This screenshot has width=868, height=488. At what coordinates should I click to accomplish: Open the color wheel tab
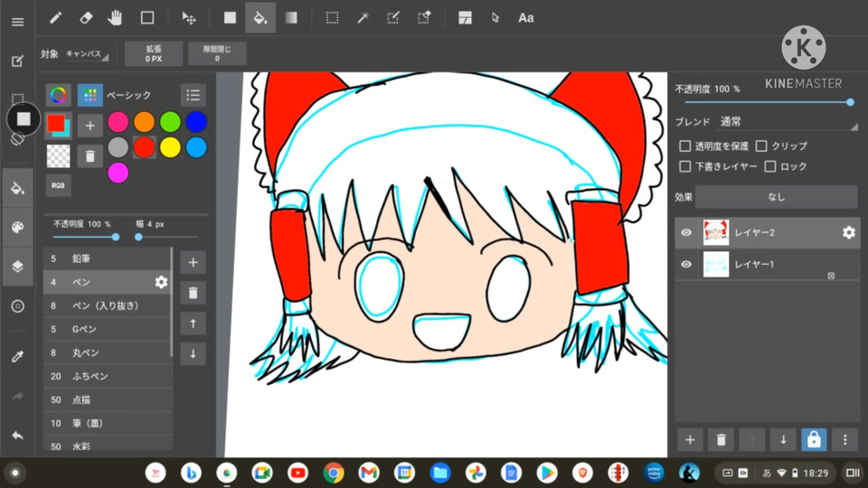click(x=58, y=95)
